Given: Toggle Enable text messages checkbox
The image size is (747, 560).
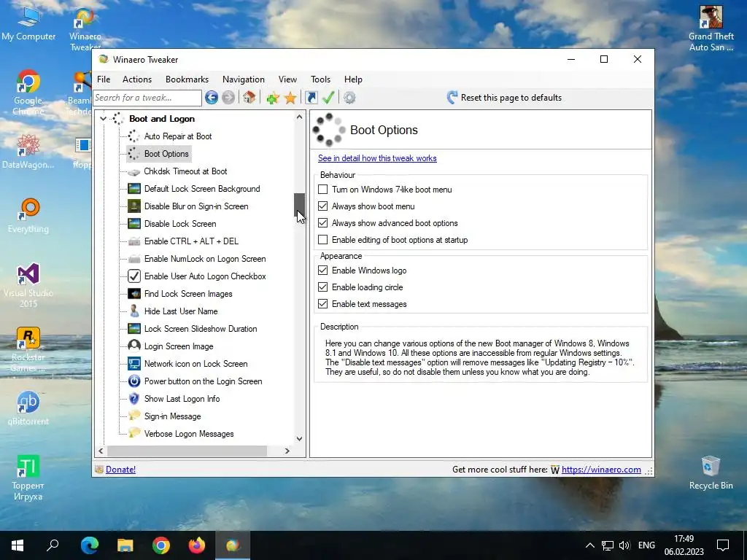Looking at the screenshot, I should 323,304.
